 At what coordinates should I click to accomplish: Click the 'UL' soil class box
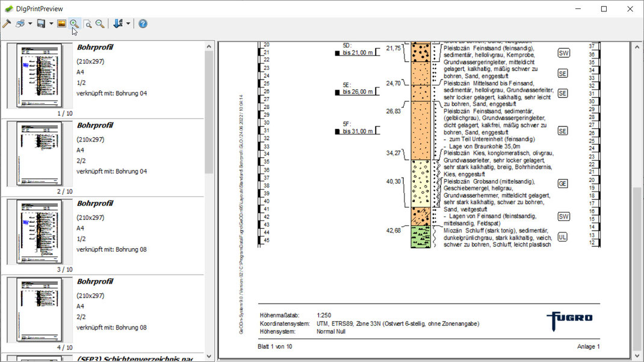click(562, 237)
